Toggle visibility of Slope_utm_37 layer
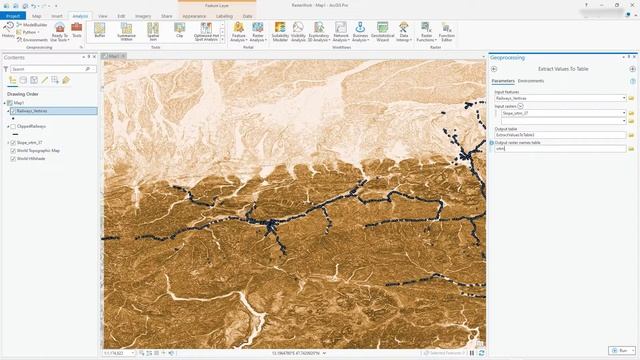Viewport: 640px width, 360px height. [13, 143]
